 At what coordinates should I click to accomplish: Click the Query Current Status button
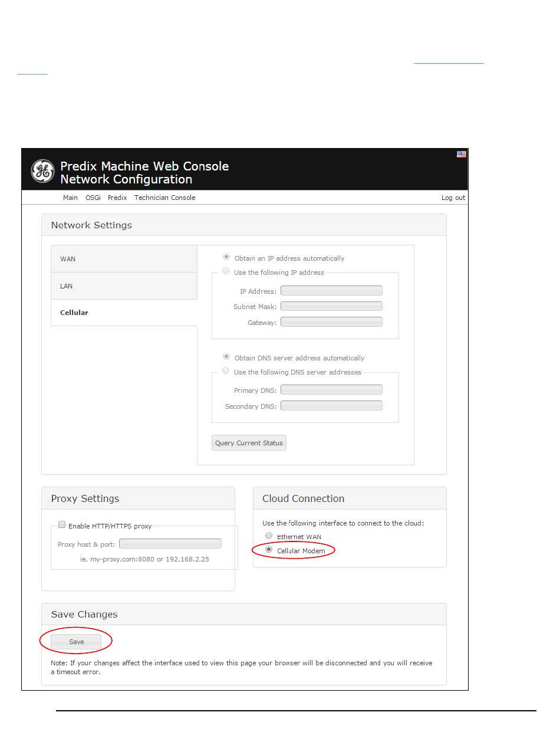[249, 443]
